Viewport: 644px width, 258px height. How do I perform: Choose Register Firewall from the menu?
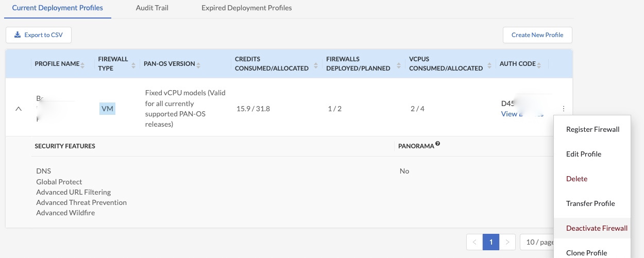tap(592, 129)
